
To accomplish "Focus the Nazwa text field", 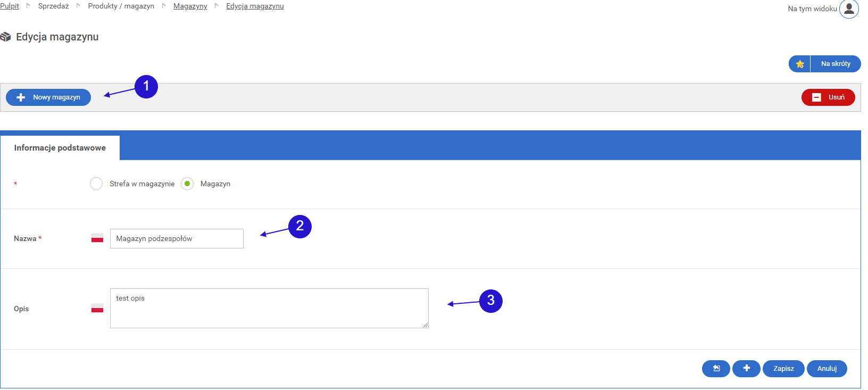I will (177, 238).
